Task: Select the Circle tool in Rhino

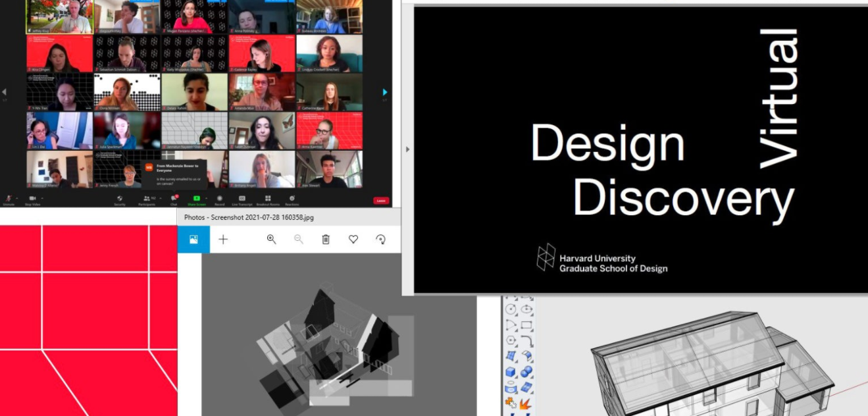Action: pos(510,309)
